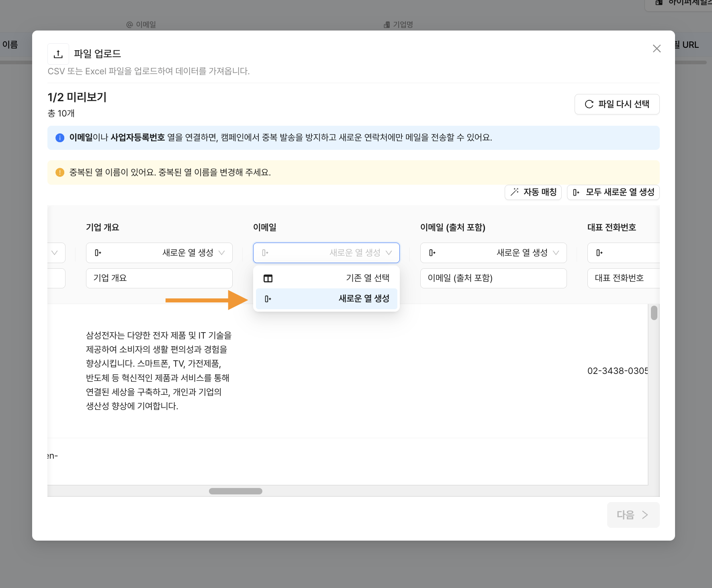Click the table columns icon in the menu
Viewport: 712px width, 588px height.
(x=268, y=278)
